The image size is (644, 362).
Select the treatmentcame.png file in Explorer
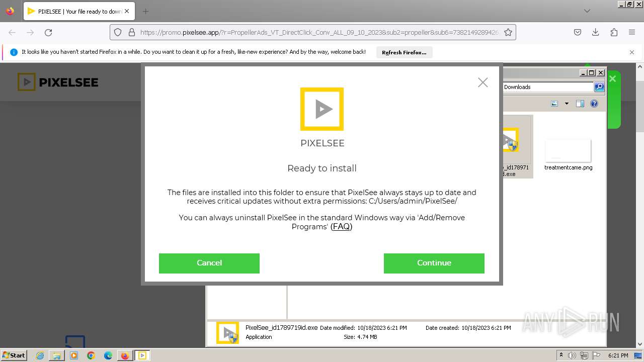point(568,156)
